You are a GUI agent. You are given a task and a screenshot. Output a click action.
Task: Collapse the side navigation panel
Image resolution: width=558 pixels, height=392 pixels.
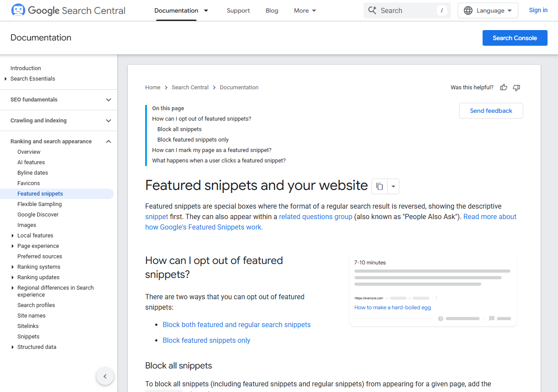tap(105, 376)
